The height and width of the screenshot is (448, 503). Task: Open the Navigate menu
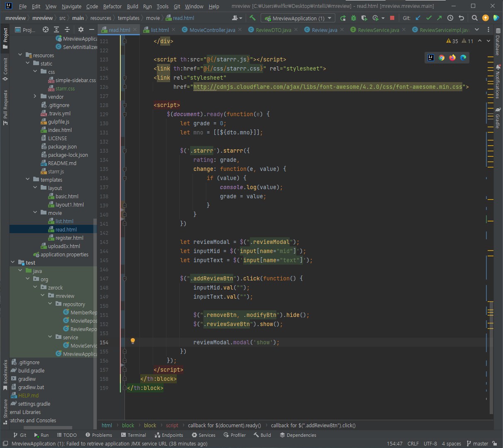tap(71, 6)
